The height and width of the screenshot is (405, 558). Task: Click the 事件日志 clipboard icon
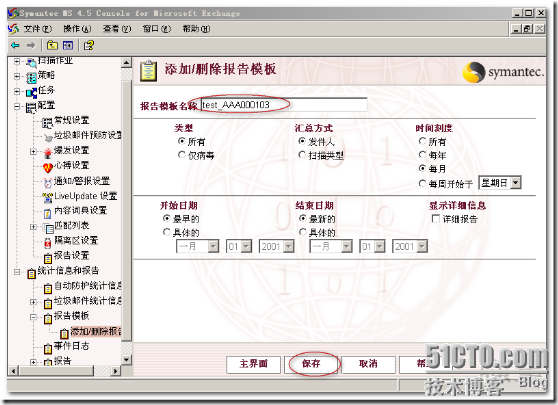pos(48,348)
